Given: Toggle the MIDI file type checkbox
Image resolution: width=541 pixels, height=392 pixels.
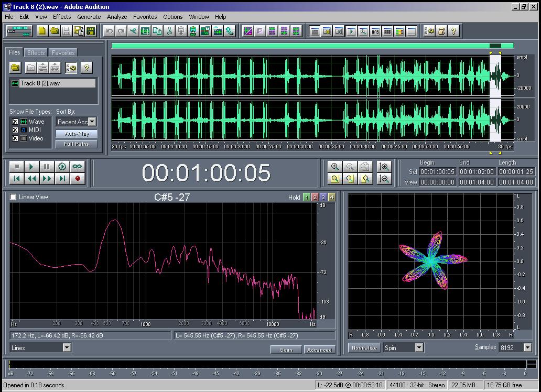Looking at the screenshot, I should click(15, 130).
